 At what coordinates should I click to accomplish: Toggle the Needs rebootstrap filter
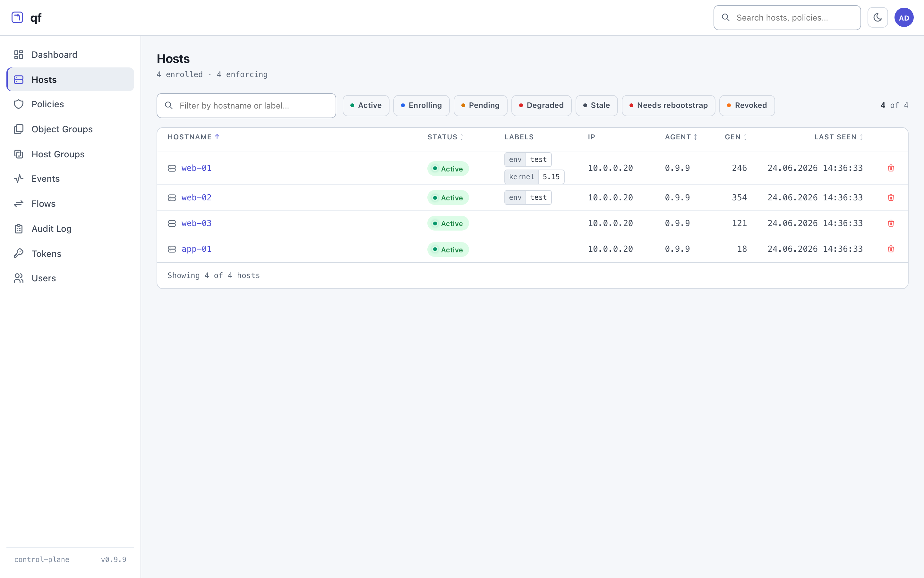(668, 106)
